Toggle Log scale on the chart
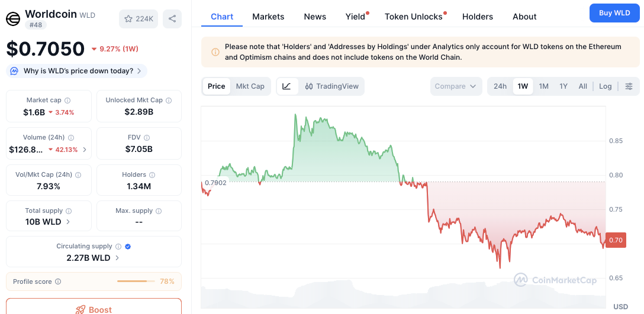The height and width of the screenshot is (314, 644). click(605, 86)
